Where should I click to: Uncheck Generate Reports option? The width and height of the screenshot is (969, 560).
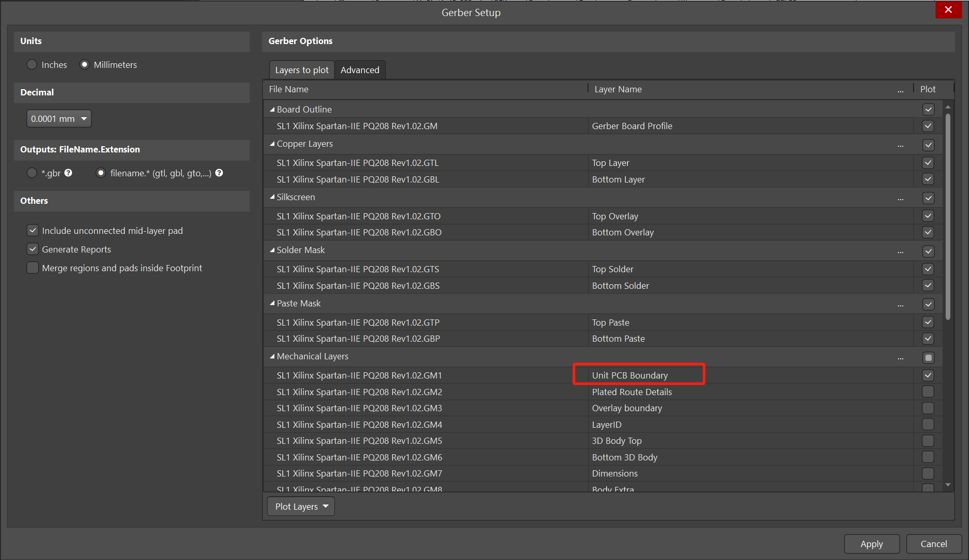pyautogui.click(x=33, y=249)
